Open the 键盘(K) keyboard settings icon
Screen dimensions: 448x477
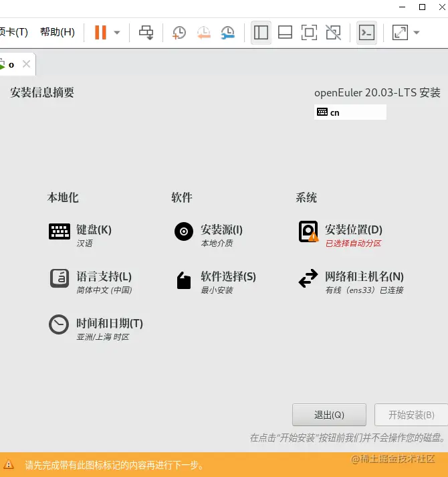pos(60,231)
